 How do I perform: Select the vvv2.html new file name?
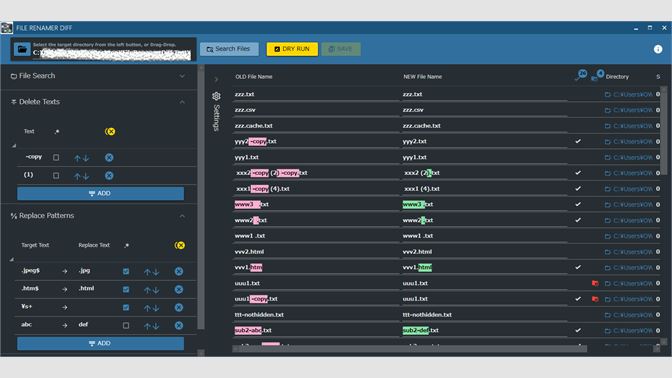pyautogui.click(x=417, y=252)
